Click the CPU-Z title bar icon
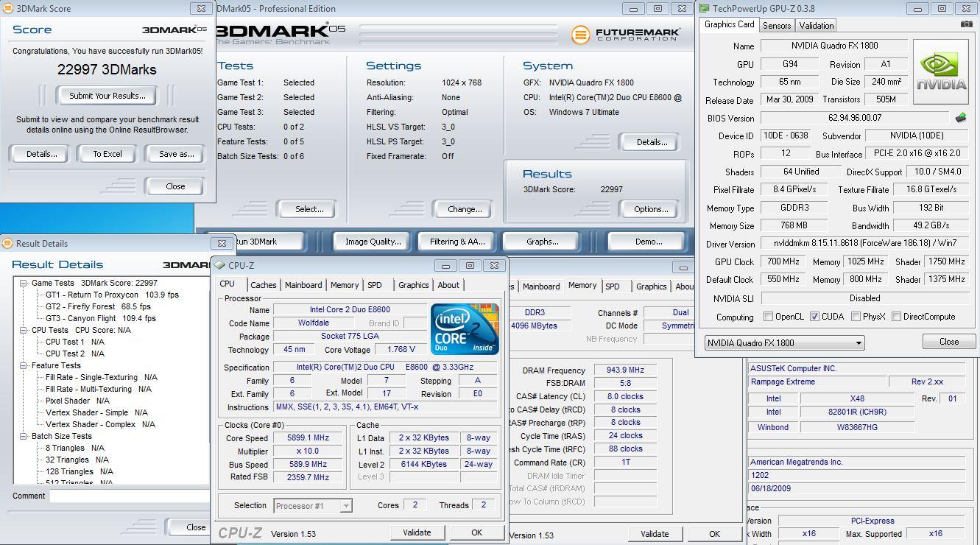 click(219, 265)
